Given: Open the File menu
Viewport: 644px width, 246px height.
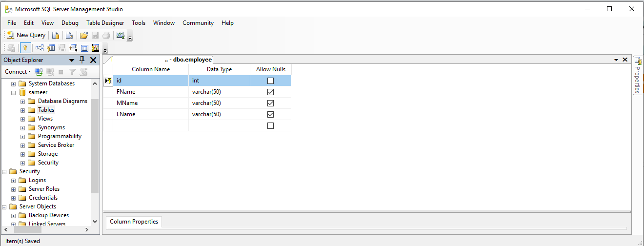Looking at the screenshot, I should pyautogui.click(x=12, y=23).
